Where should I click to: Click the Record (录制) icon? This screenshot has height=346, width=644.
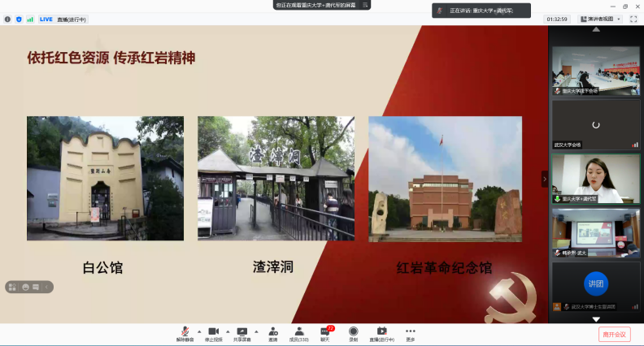(x=353, y=332)
